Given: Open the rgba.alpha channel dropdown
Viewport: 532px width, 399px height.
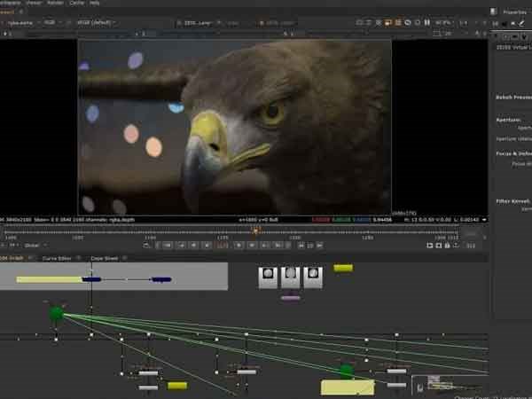Looking at the screenshot, I should [x=24, y=20].
